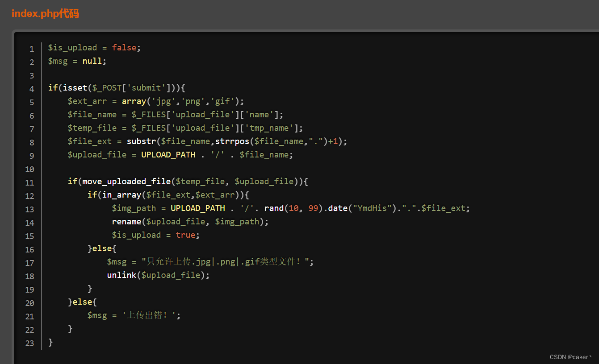Click the unlink($upload_file) line
599x364 pixels.
[158, 275]
